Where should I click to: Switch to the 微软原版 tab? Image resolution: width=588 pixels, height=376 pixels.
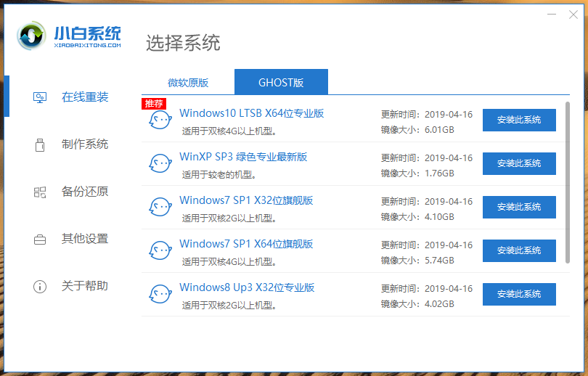click(x=188, y=83)
